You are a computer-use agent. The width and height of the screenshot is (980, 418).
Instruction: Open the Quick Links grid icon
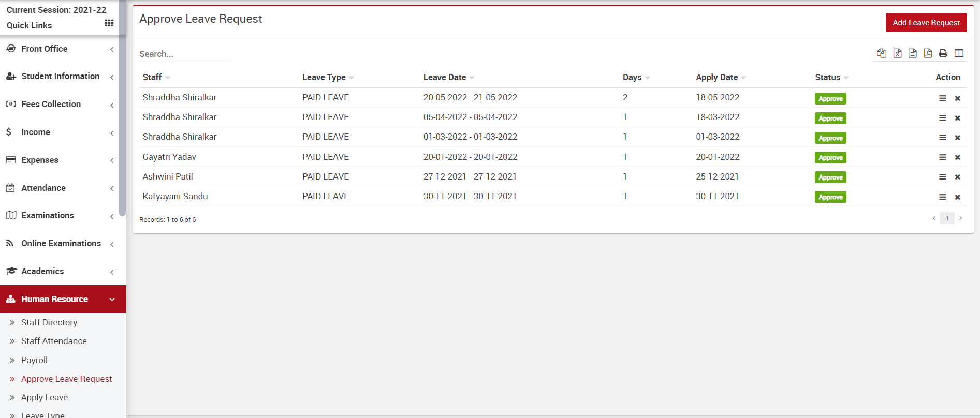109,23
